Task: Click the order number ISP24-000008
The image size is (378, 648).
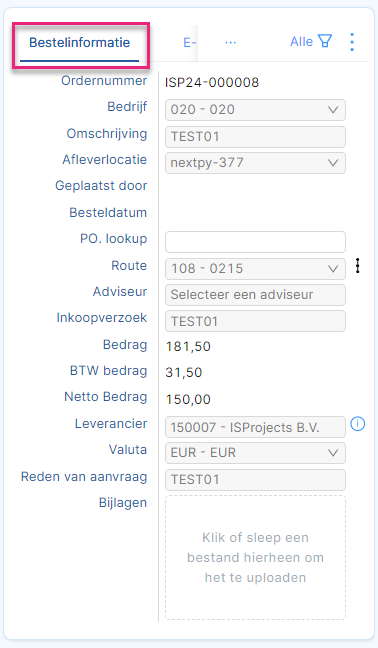Action: pos(212,83)
